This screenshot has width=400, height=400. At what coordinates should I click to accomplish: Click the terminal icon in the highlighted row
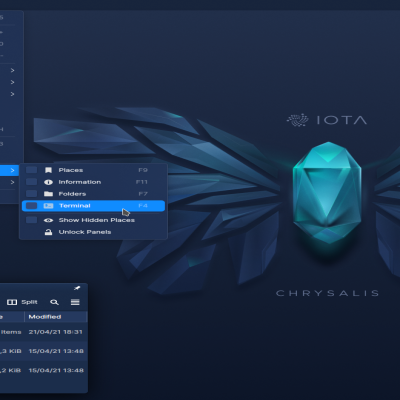tap(48, 206)
